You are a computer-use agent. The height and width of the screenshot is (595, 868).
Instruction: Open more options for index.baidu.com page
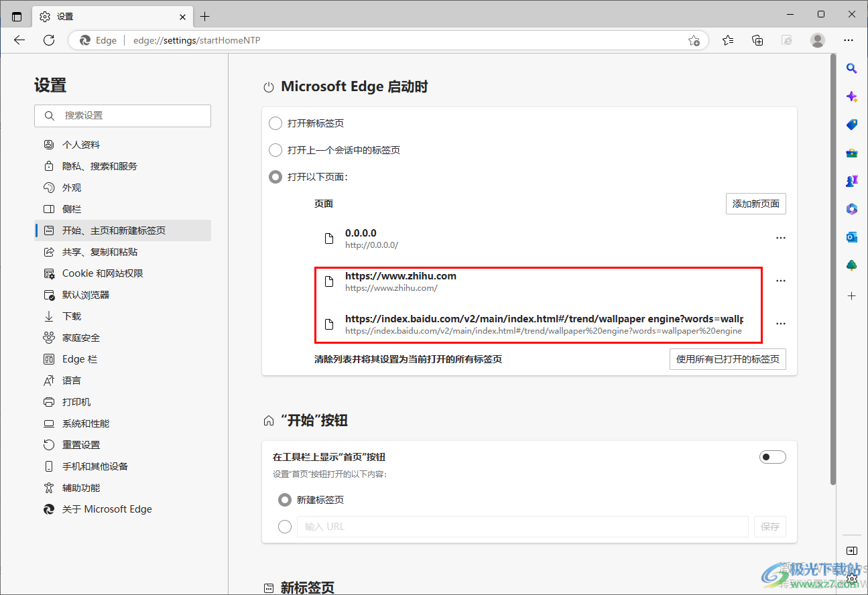click(x=780, y=324)
